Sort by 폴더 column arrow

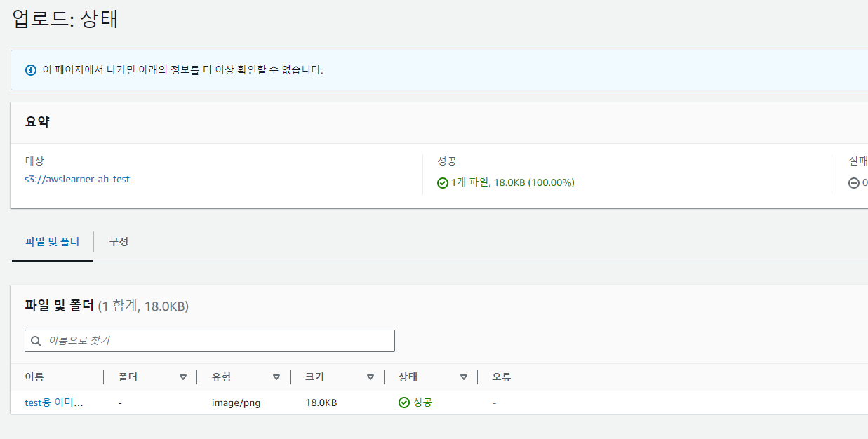[183, 377]
